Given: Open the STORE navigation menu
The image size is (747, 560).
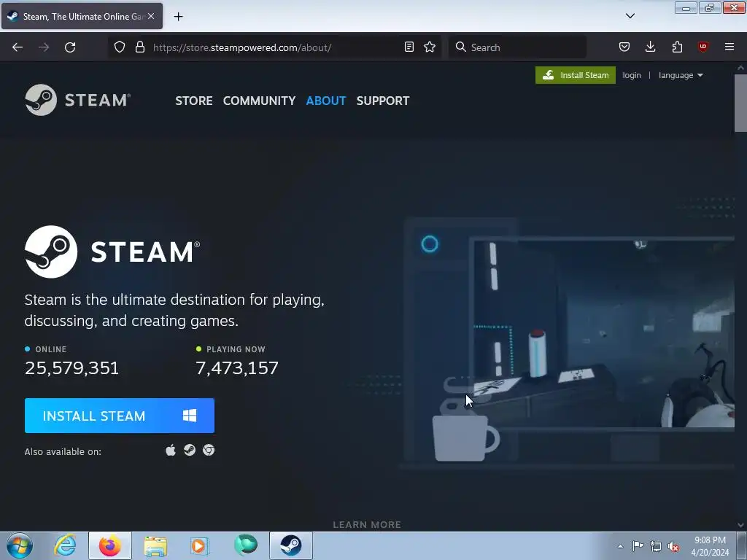Looking at the screenshot, I should pyautogui.click(x=194, y=101).
